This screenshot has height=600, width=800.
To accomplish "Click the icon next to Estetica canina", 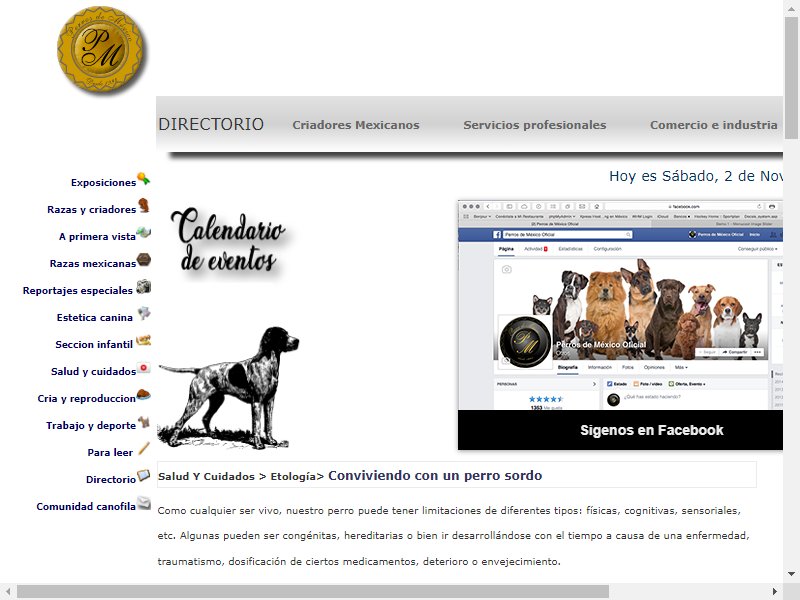I will pyautogui.click(x=144, y=313).
